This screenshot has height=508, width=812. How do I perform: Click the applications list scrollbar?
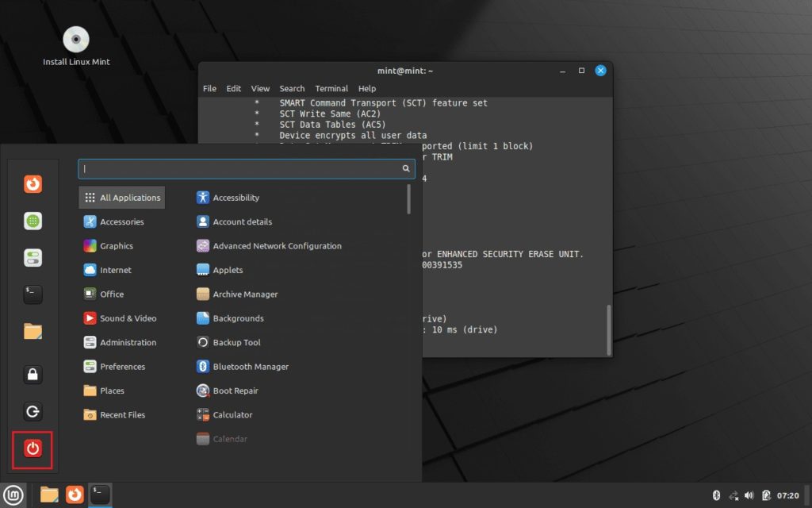[x=408, y=199]
